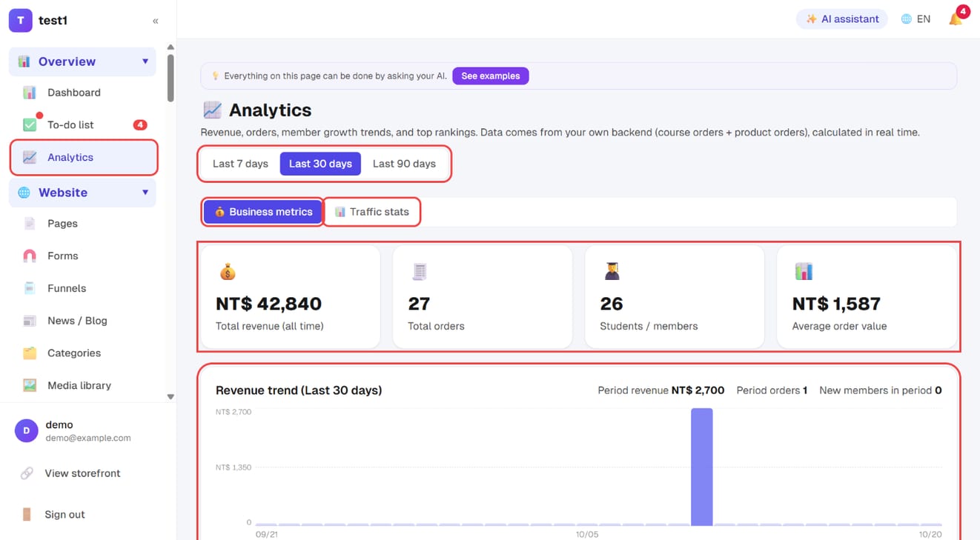Viewport: 980px width, 540px height.
Task: Click the News / Blog newspaper icon
Action: coord(30,321)
